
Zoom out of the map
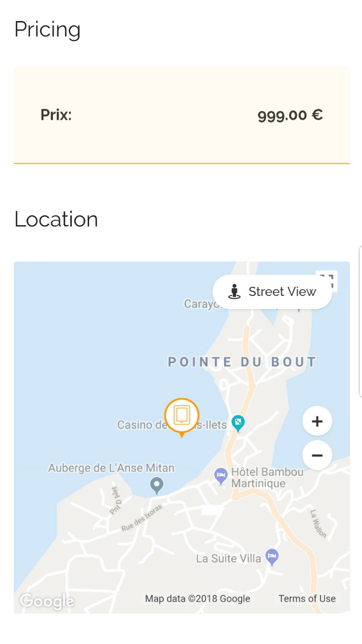point(317,455)
